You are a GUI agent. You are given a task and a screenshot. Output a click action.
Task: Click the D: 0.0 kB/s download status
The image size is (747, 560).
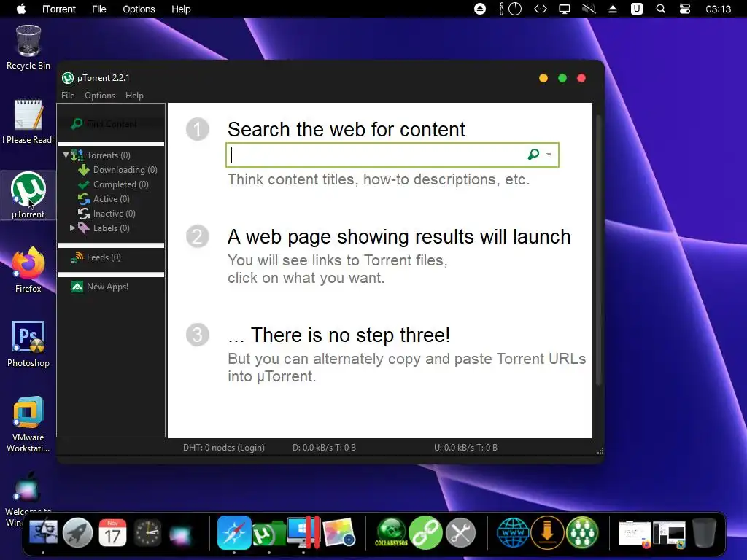coord(324,448)
